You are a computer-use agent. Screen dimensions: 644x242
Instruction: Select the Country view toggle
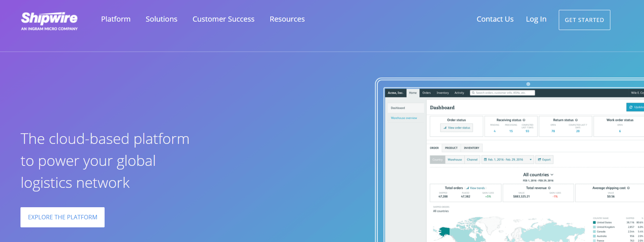pyautogui.click(x=437, y=160)
